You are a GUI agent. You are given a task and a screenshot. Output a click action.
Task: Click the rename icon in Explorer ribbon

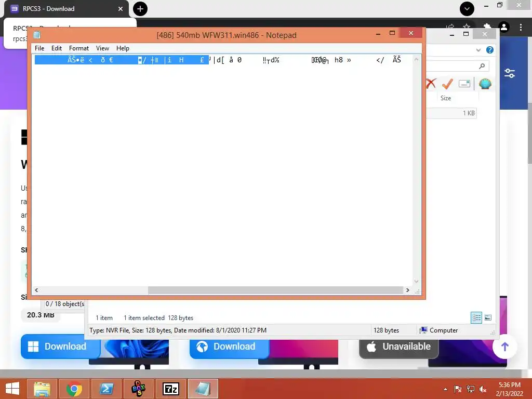(464, 84)
